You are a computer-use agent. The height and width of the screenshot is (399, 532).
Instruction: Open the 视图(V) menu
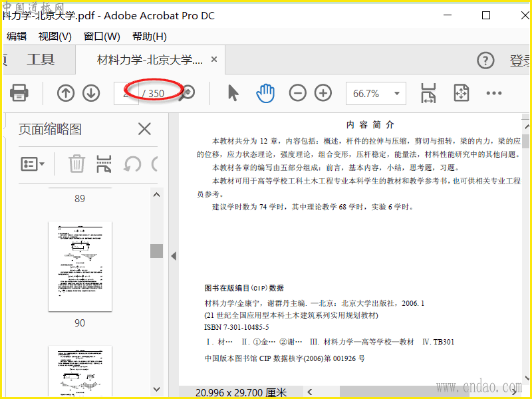point(55,37)
